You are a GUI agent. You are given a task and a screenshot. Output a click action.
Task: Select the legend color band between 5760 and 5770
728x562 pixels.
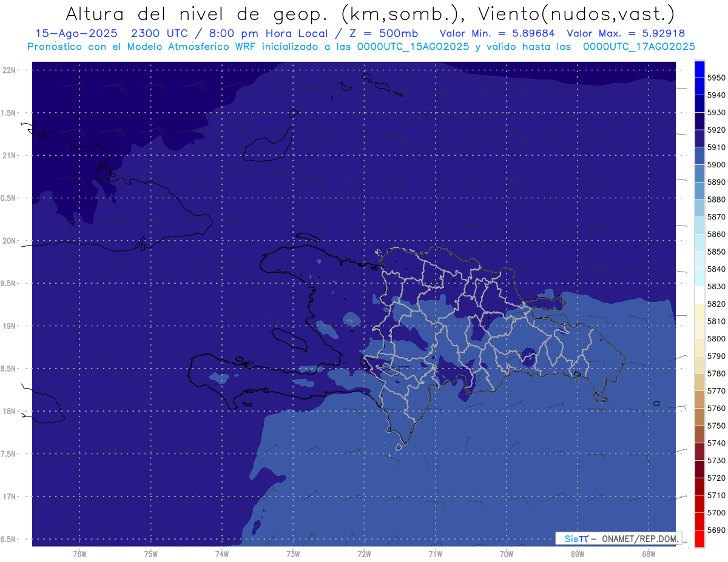(699, 400)
